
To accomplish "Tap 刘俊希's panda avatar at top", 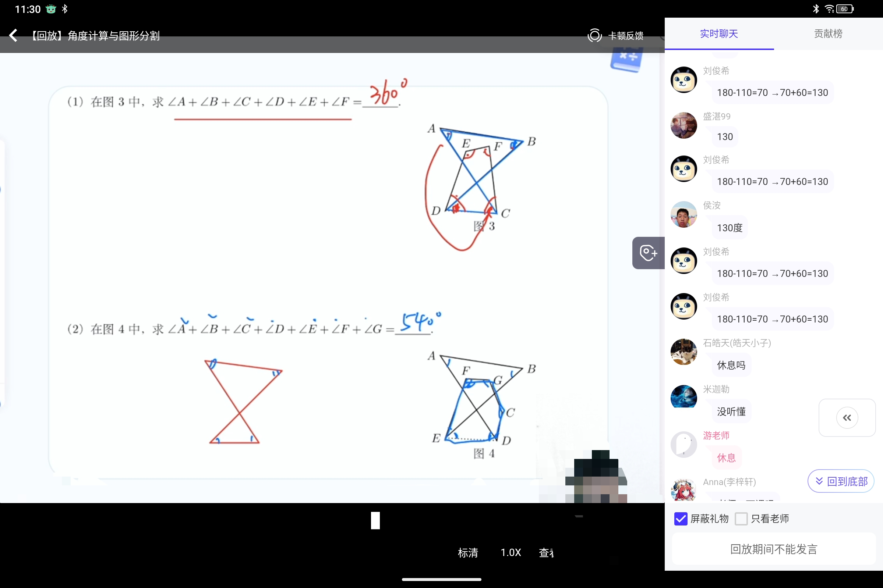I will tap(684, 80).
